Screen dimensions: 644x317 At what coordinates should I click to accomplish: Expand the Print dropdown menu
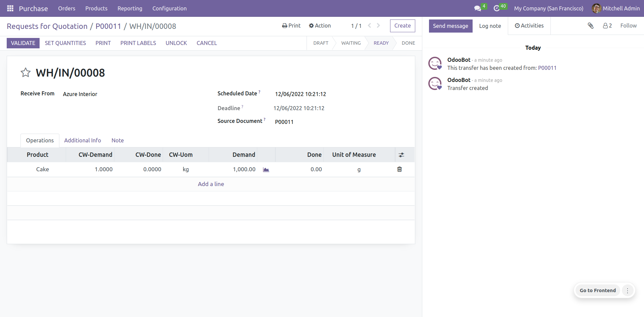291,26
